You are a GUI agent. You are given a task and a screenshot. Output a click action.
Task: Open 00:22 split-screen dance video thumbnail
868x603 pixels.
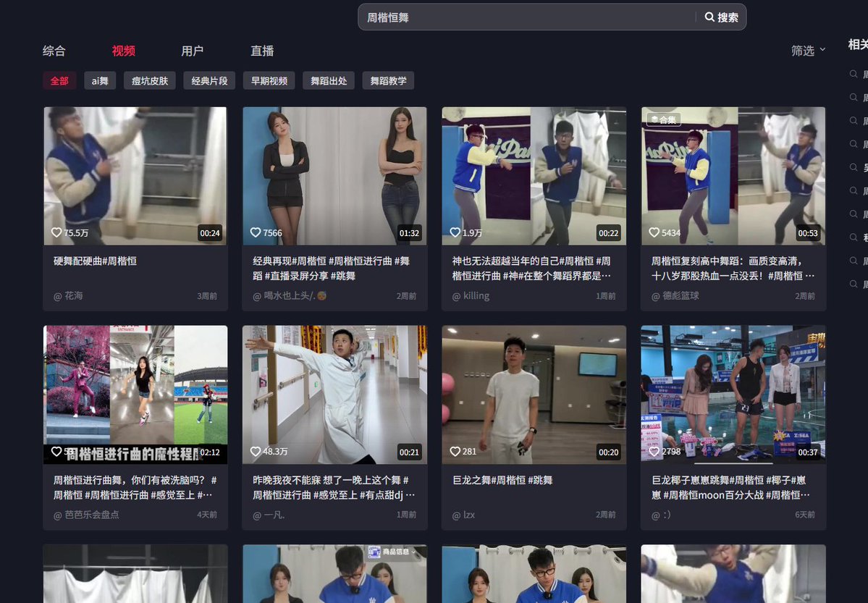(x=534, y=176)
